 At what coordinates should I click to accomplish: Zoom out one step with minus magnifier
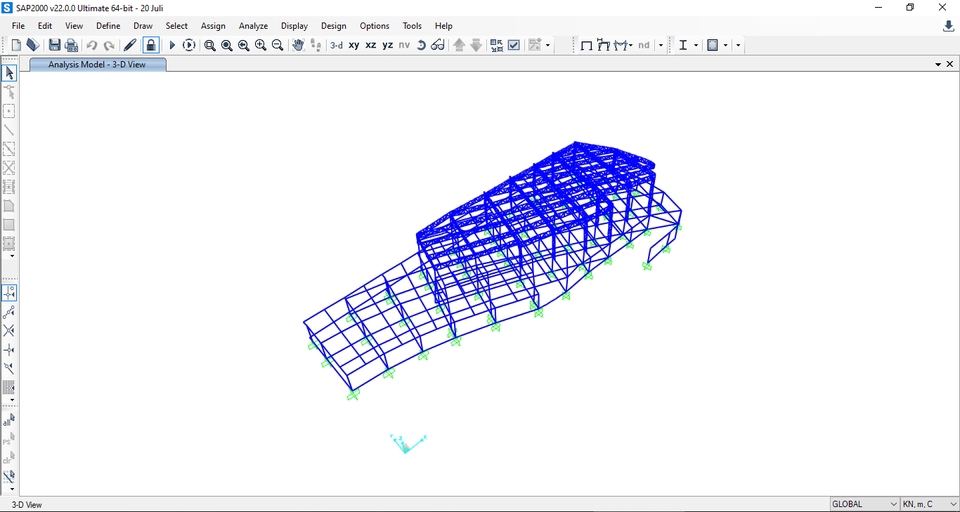pyautogui.click(x=277, y=45)
